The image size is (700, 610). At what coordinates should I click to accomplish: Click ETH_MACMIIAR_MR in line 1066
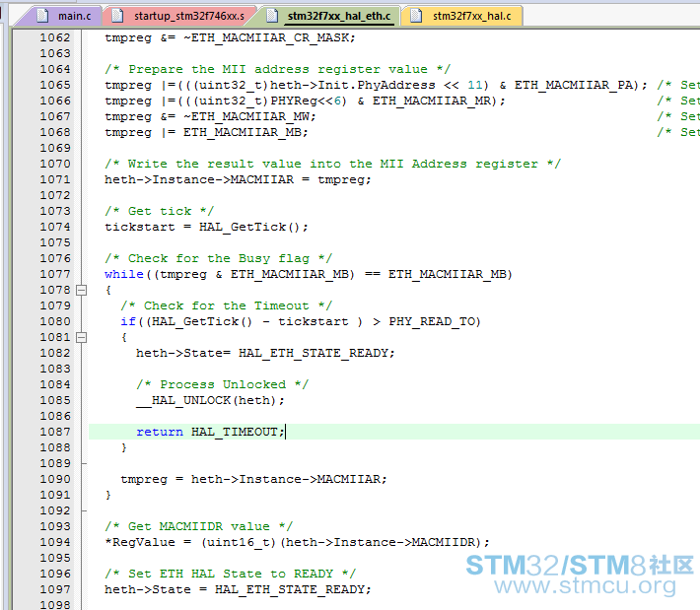[x=432, y=101]
